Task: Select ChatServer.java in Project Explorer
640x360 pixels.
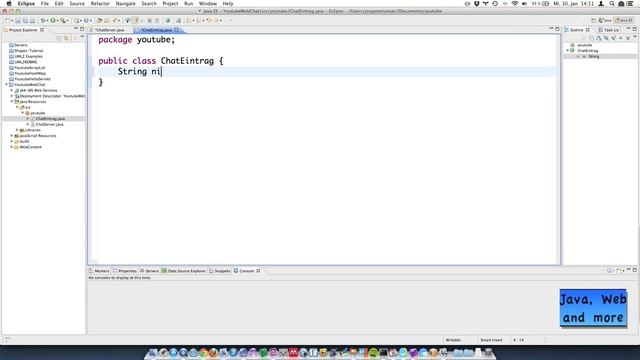Action: [49, 124]
